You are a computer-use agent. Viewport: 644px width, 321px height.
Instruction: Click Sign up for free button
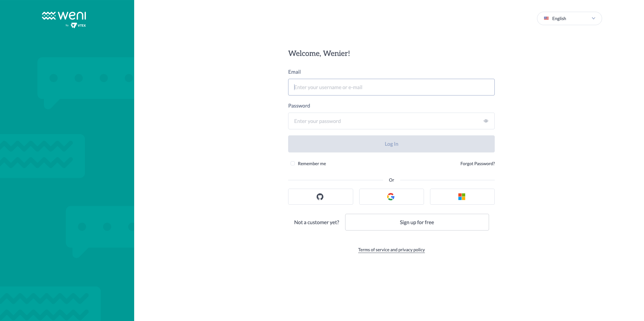tap(417, 222)
